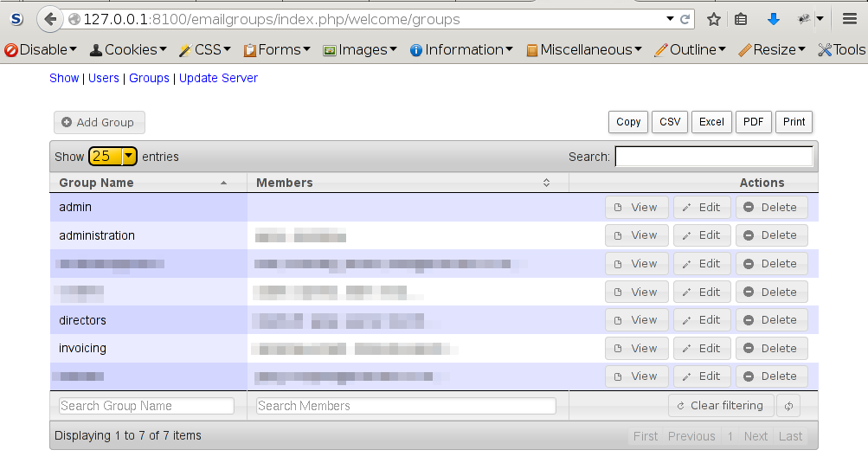Copy table using Copy button
868x463 pixels.
click(628, 122)
